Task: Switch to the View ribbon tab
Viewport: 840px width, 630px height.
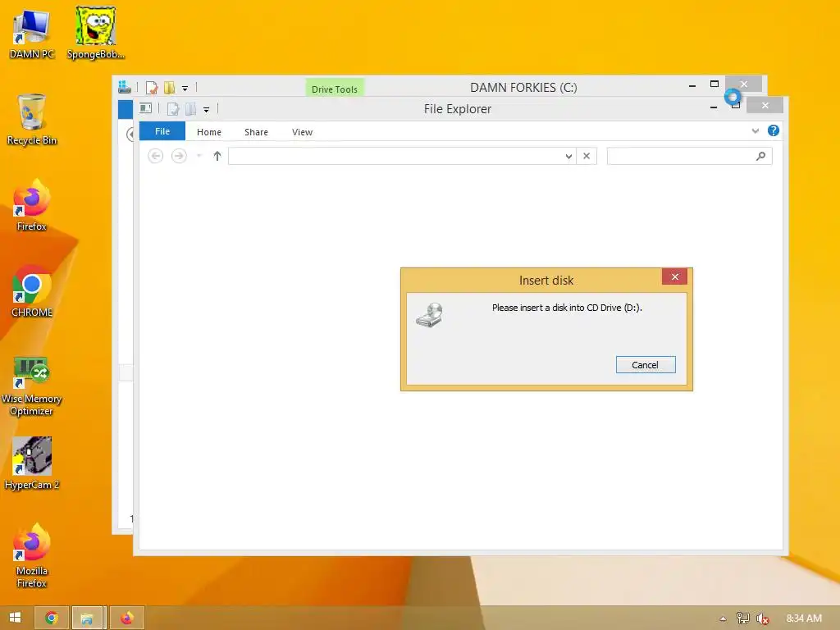Action: pos(302,132)
